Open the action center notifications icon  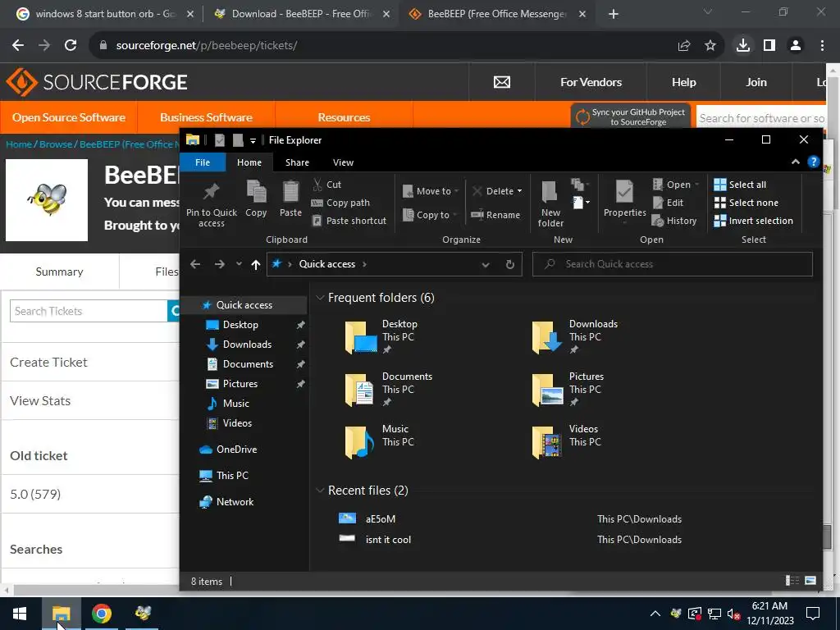click(813, 614)
